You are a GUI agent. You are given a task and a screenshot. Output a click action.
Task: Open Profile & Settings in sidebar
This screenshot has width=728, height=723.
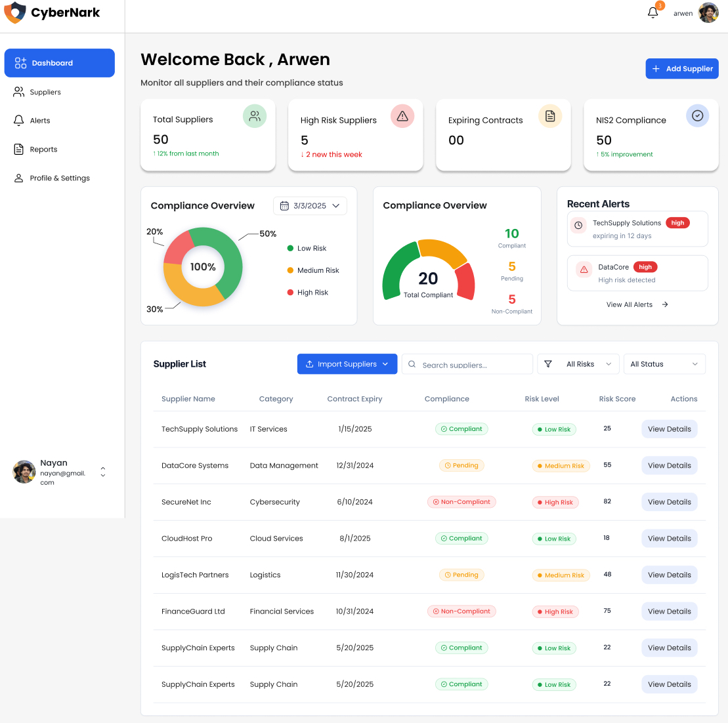pyautogui.click(x=60, y=178)
